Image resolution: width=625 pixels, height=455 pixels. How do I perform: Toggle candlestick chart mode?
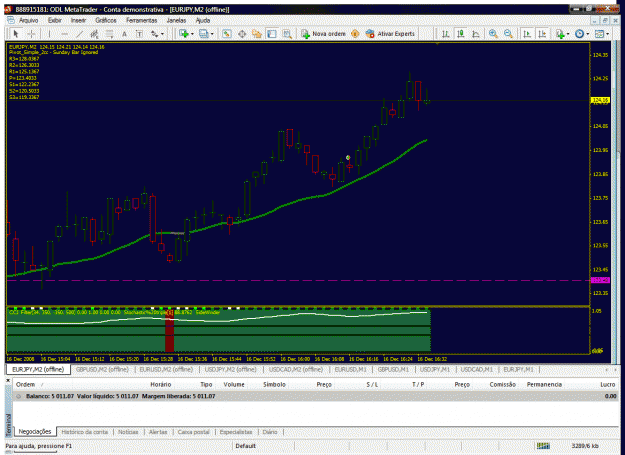pyautogui.click(x=461, y=34)
